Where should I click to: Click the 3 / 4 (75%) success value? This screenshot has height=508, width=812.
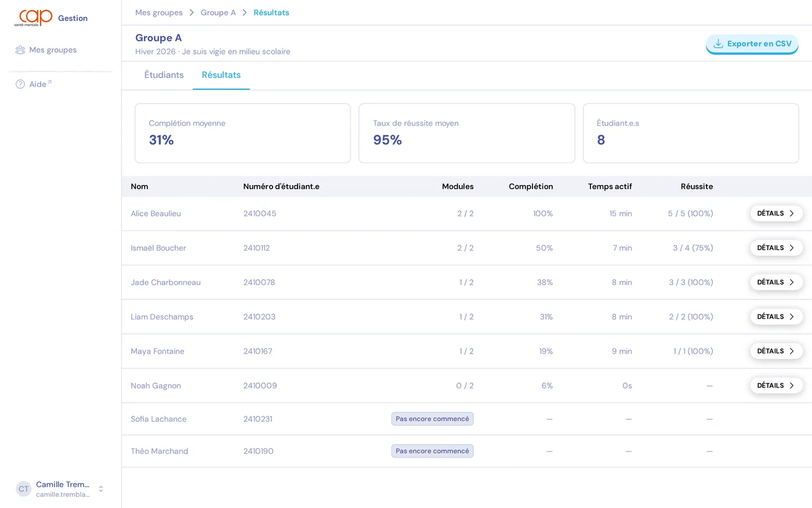pyautogui.click(x=693, y=248)
